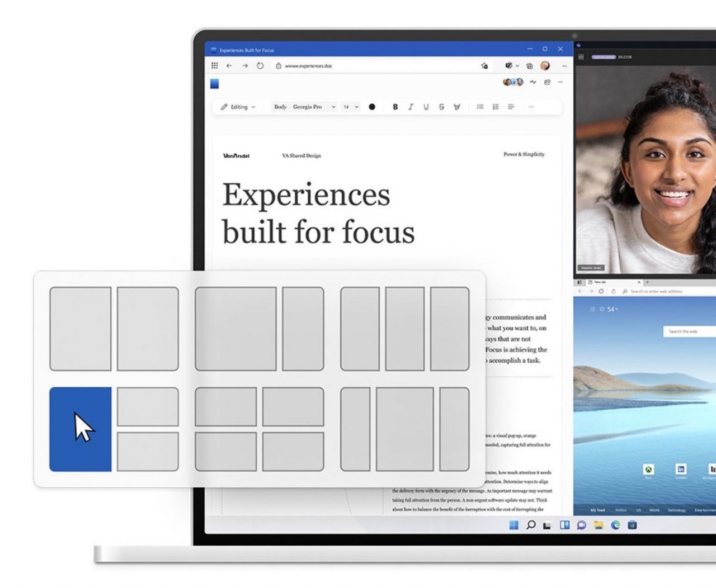
Task: Select the New tab browser tab
Action: tap(600, 282)
